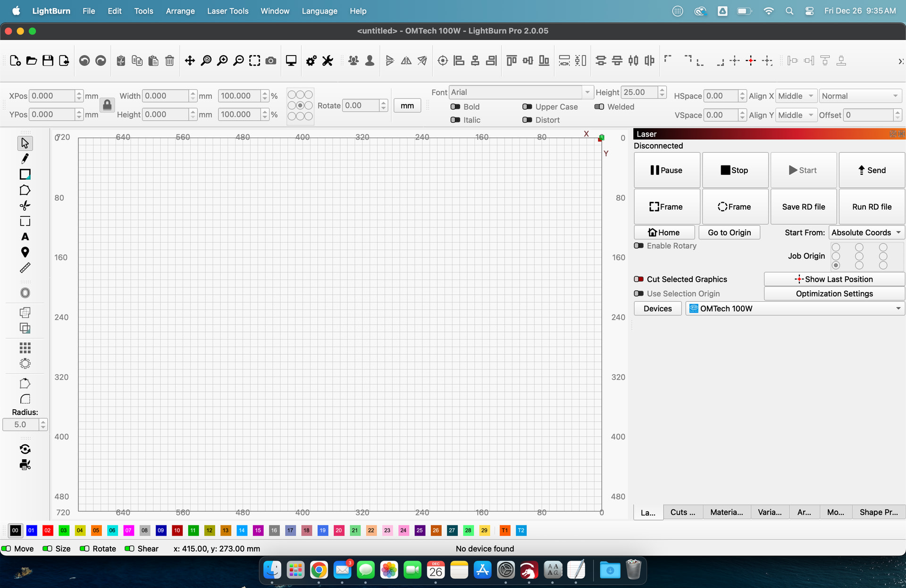Viewport: 906px width, 588px height.
Task: Open the font family dropdown
Action: (587, 92)
